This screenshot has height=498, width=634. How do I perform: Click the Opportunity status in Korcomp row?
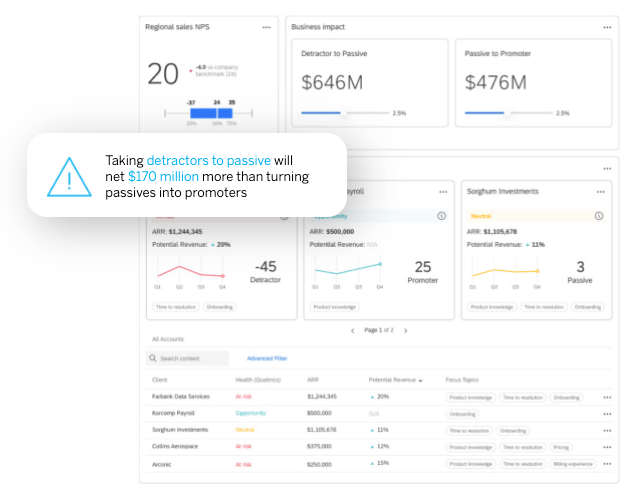(251, 413)
